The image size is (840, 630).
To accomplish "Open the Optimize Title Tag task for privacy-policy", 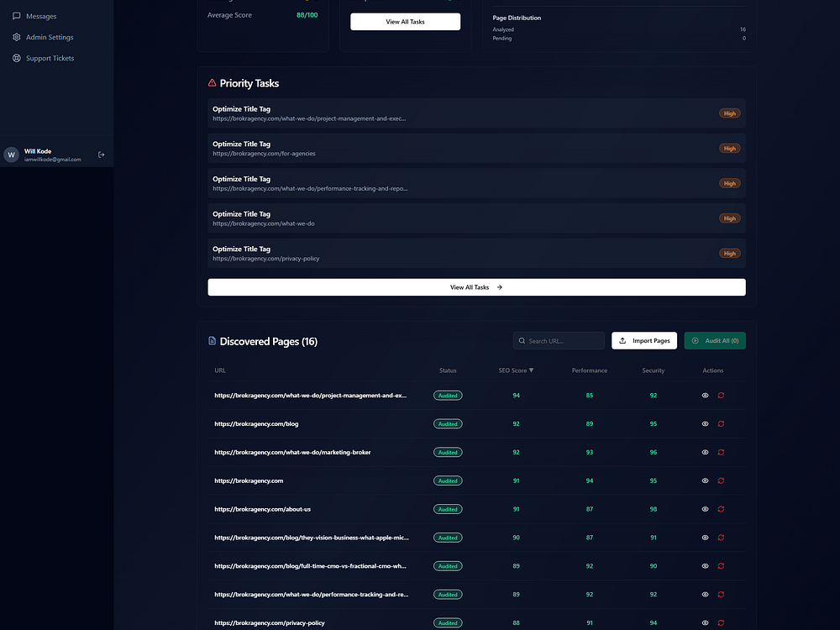I will pyautogui.click(x=476, y=254).
